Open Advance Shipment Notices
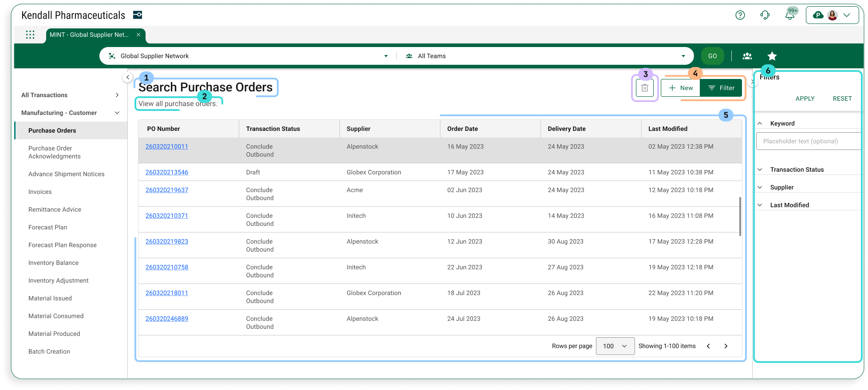 point(71,174)
